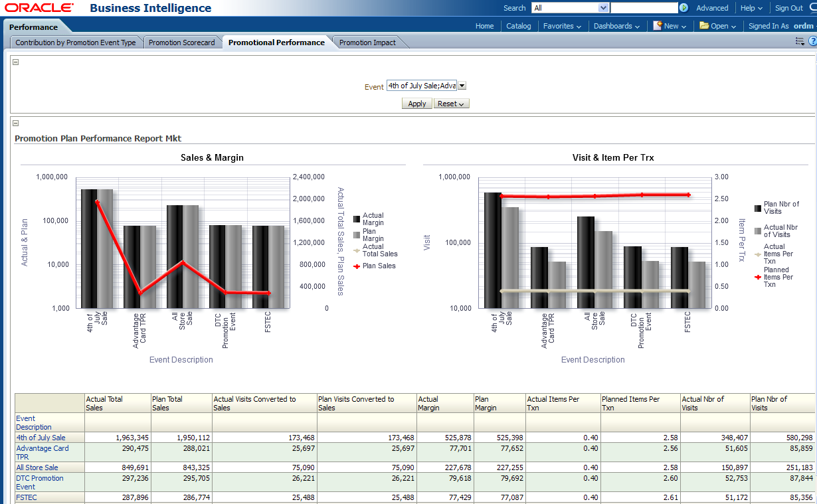Collapse the Promotion Plan Performance Report section

pyautogui.click(x=15, y=123)
